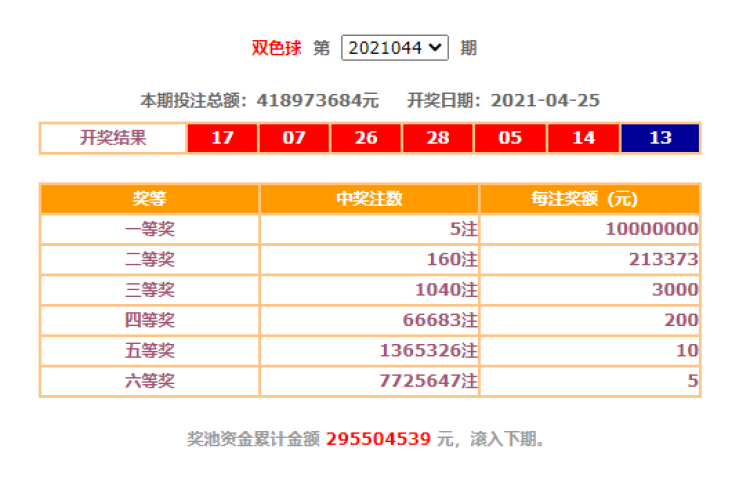Select red ball number 26

(366, 138)
